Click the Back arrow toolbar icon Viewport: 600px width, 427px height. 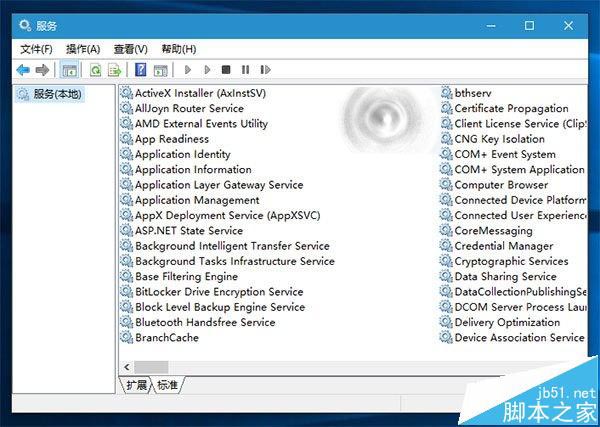(23, 70)
